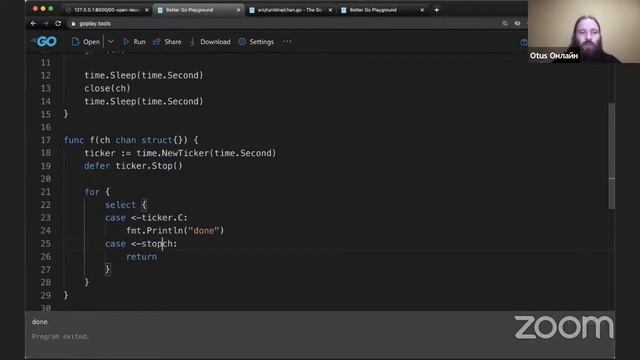Click the Go logo icon

(44, 42)
